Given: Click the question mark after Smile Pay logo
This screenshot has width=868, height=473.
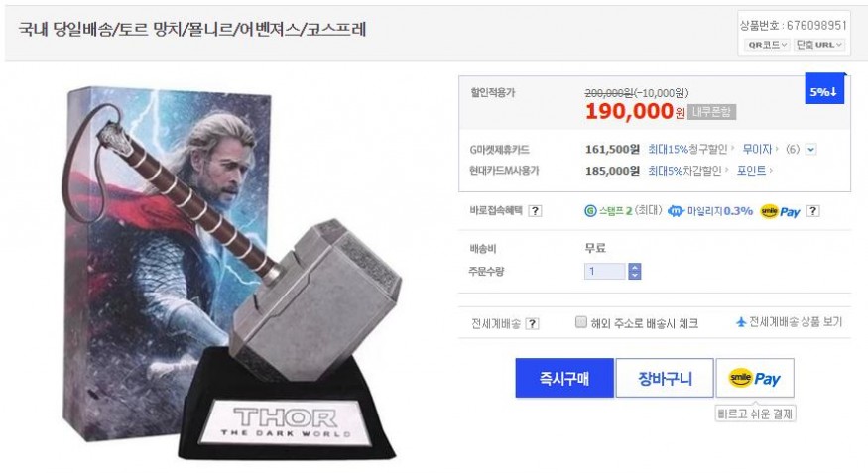Looking at the screenshot, I should point(812,211).
